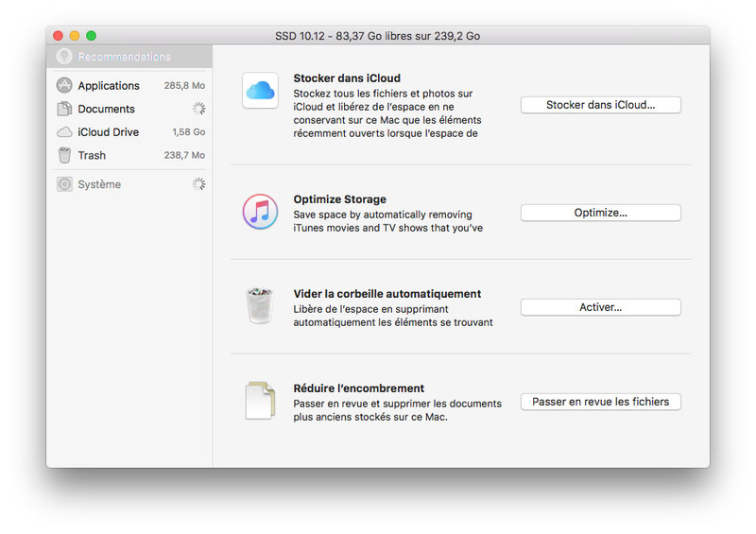Click the Optimize… button
This screenshot has width=756, height=534.
coord(601,213)
